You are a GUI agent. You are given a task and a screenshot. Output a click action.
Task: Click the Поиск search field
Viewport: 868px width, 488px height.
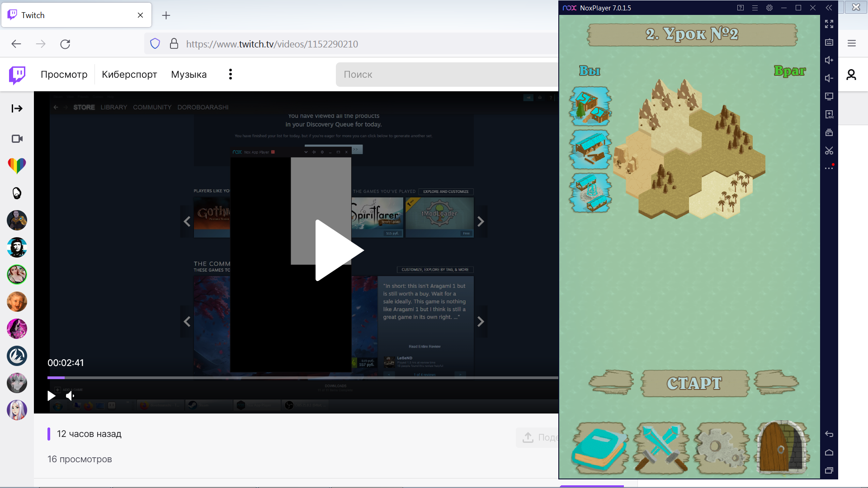click(x=448, y=75)
